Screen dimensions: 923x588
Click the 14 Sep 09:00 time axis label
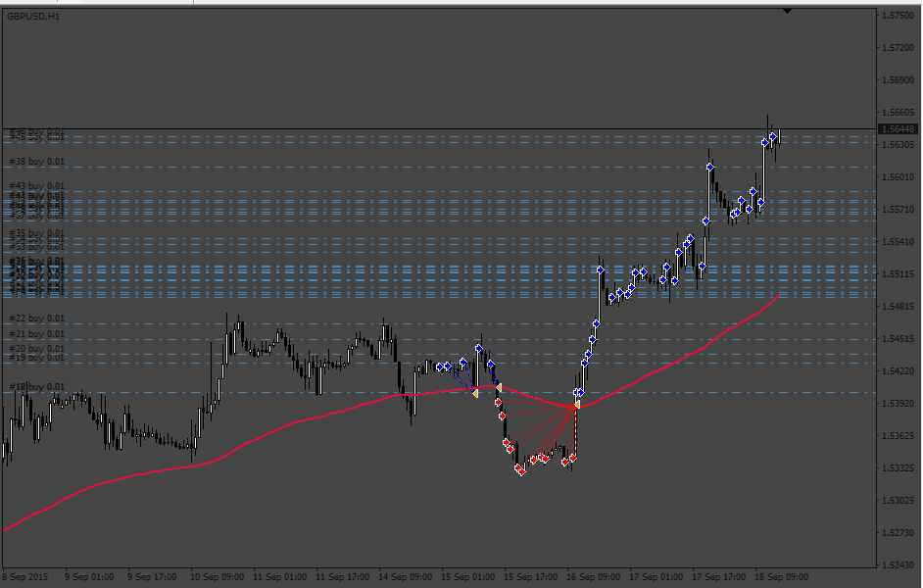click(405, 577)
